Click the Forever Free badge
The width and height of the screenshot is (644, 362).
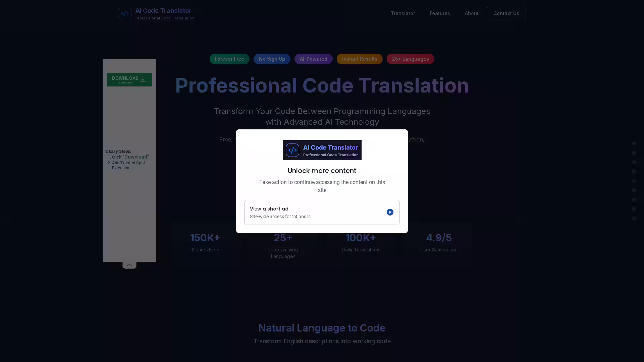point(229,59)
